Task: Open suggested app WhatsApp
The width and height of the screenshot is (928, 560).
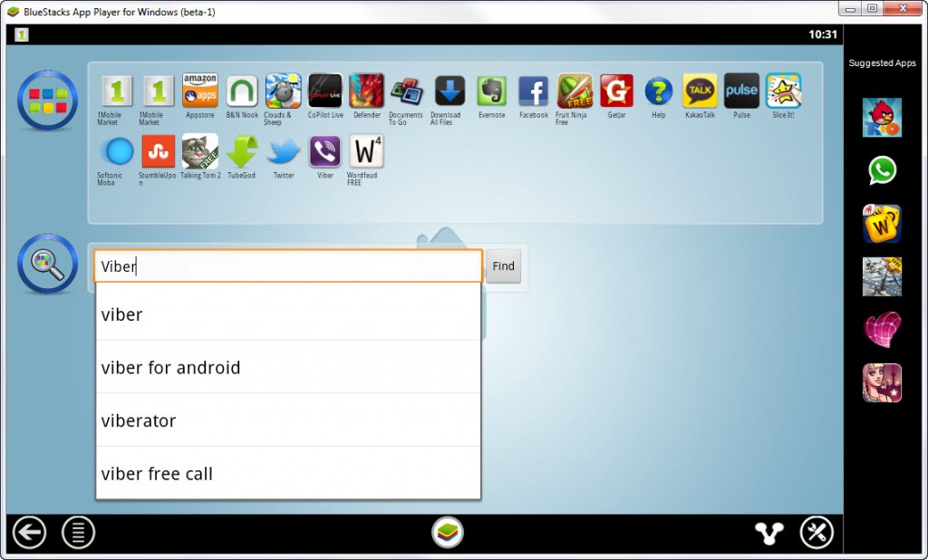Action: point(882,170)
